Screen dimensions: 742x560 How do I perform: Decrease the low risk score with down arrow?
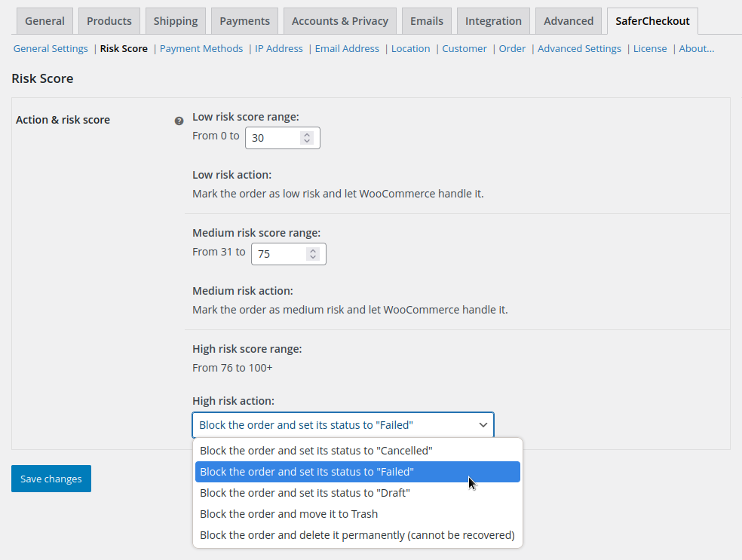click(307, 141)
